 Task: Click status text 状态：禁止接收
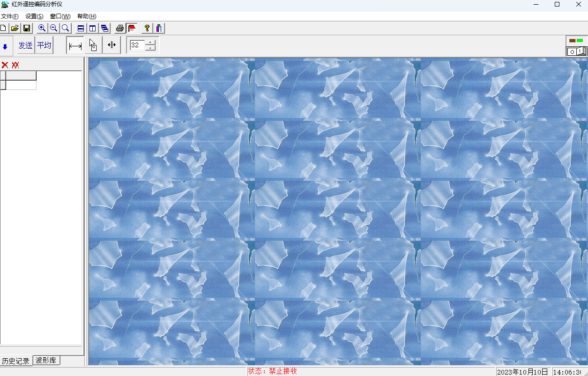point(273,371)
